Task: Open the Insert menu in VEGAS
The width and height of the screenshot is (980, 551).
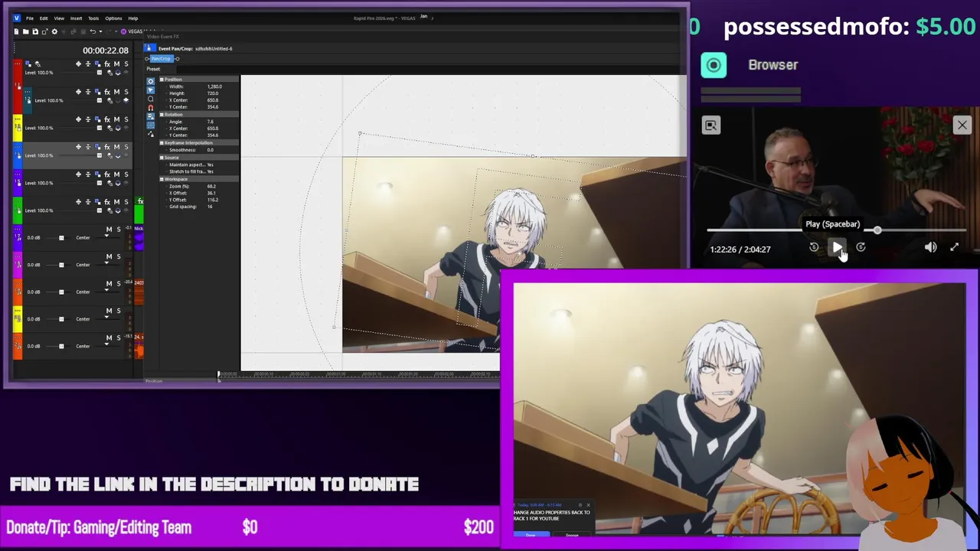Action: [76, 18]
